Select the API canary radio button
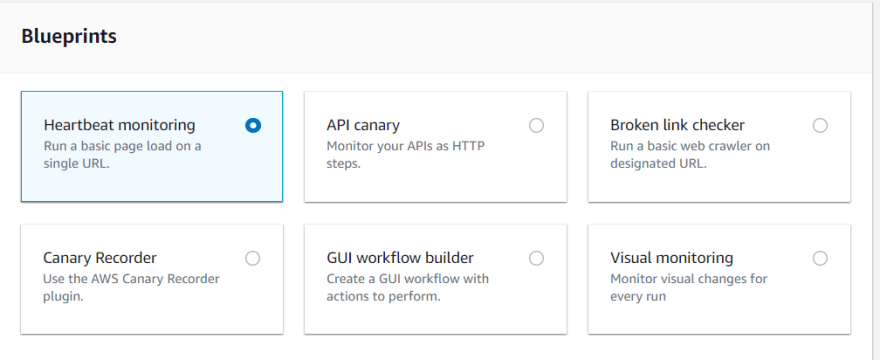 [x=537, y=126]
